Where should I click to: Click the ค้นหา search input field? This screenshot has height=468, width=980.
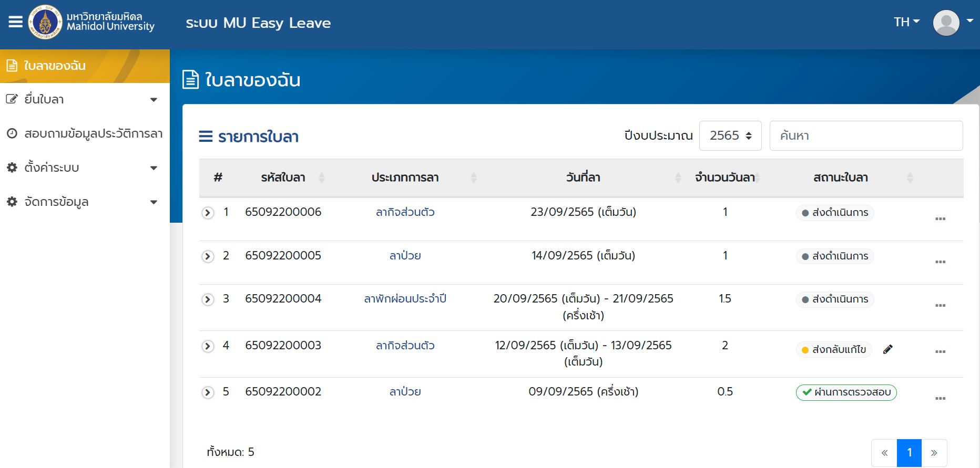pos(866,136)
